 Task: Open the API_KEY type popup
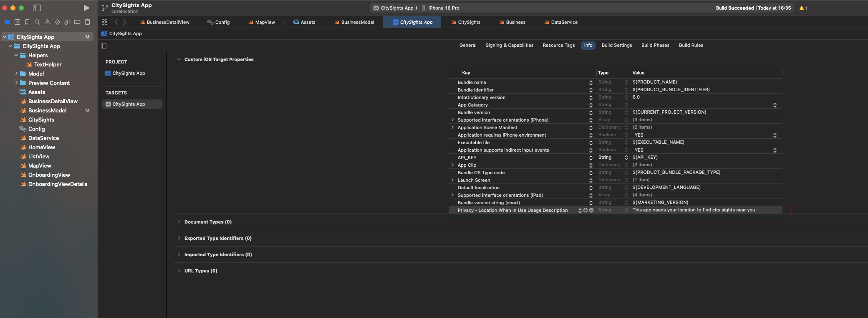click(626, 158)
